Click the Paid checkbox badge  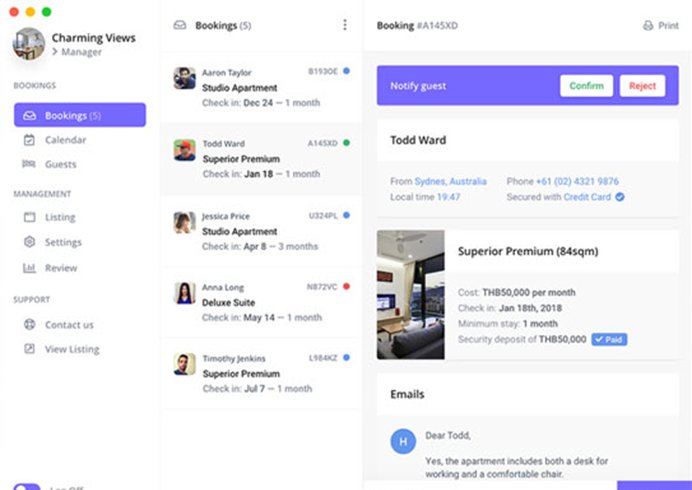tap(609, 340)
